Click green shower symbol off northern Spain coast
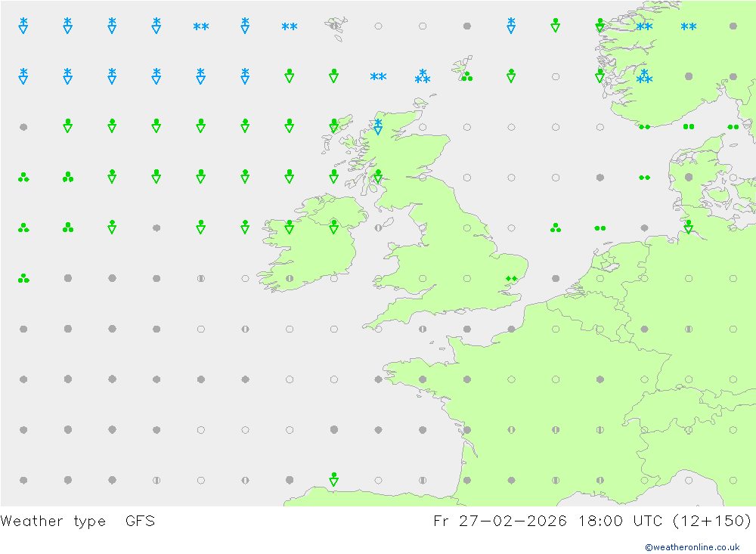The width and height of the screenshot is (756, 554). point(333,478)
